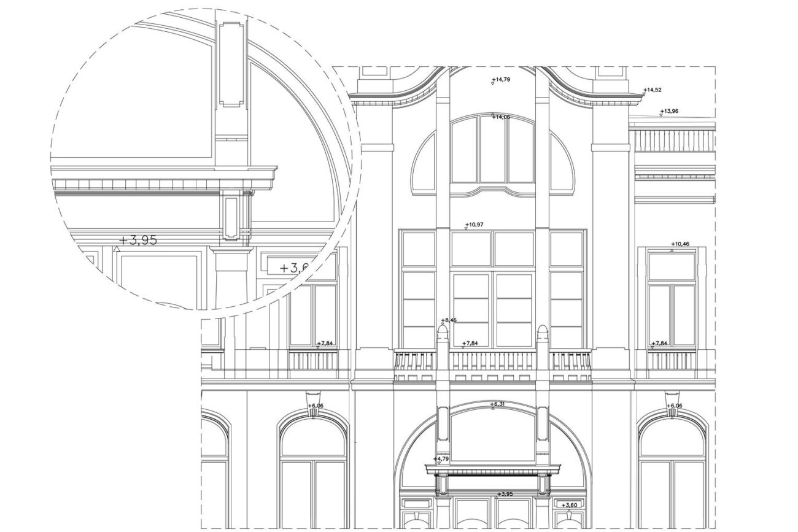This screenshot has height=532, width=798.
Task: Click the small +3,95 label above entrance doors
Action: [x=505, y=494]
